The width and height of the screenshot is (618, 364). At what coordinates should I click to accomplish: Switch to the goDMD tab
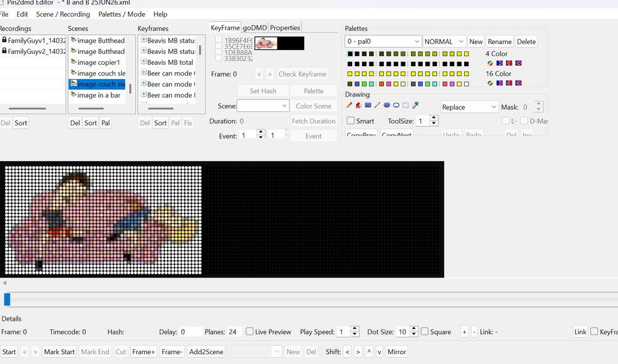click(x=255, y=28)
